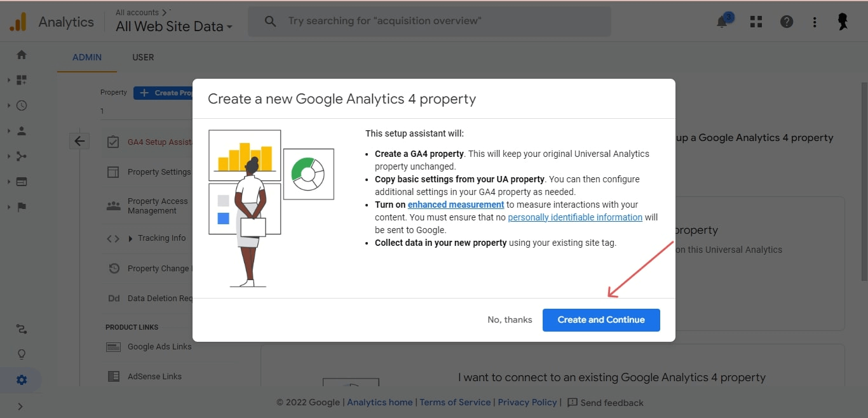Open the Customization dashboard icon in sidebar
The image size is (868, 418).
(x=22, y=80)
